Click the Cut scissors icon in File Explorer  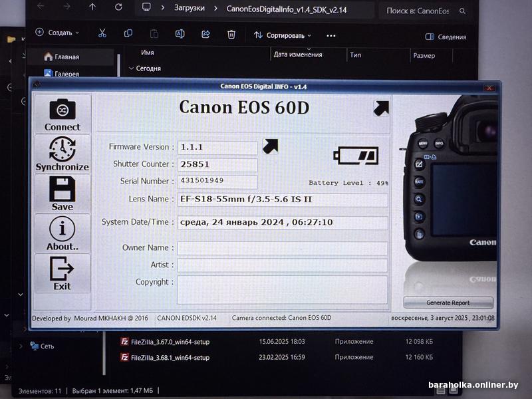coord(102,33)
